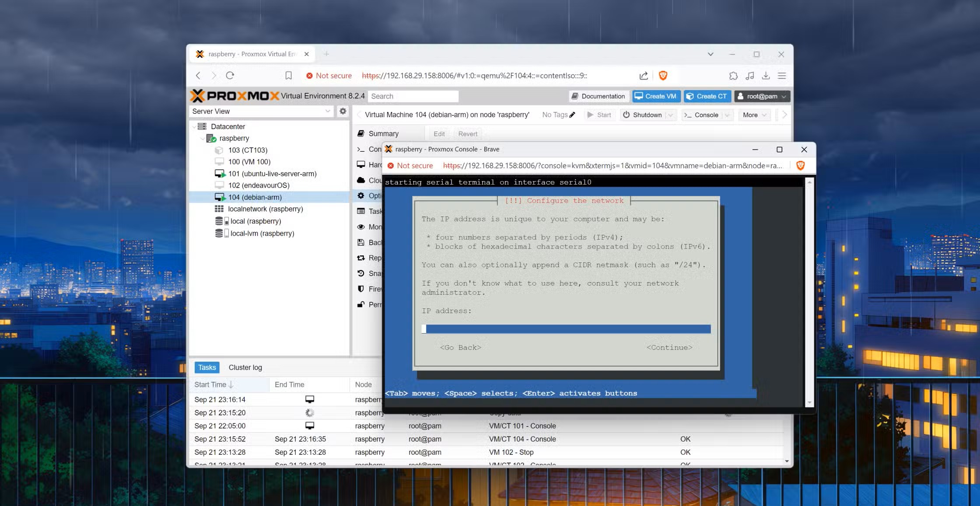Reload the Proxmox page
The width and height of the screenshot is (980, 506).
pos(230,76)
